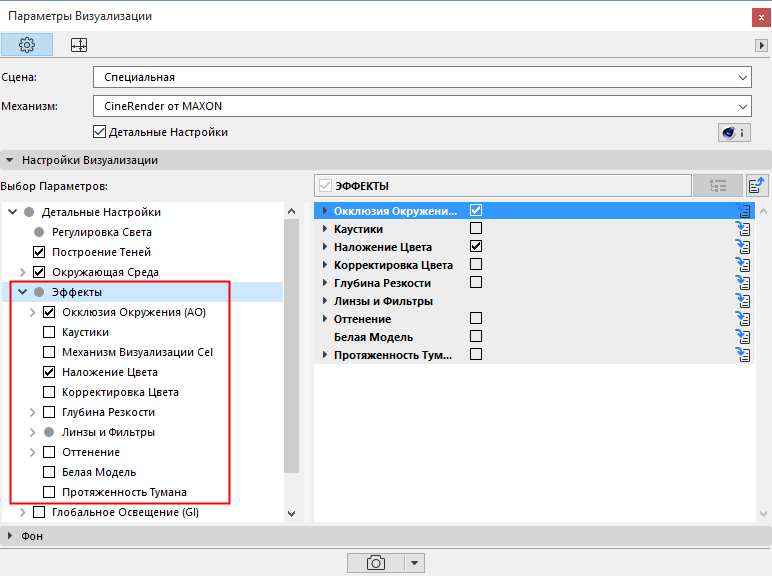Expand the Фон panel
This screenshot has width=772, height=576.
coord(9,536)
